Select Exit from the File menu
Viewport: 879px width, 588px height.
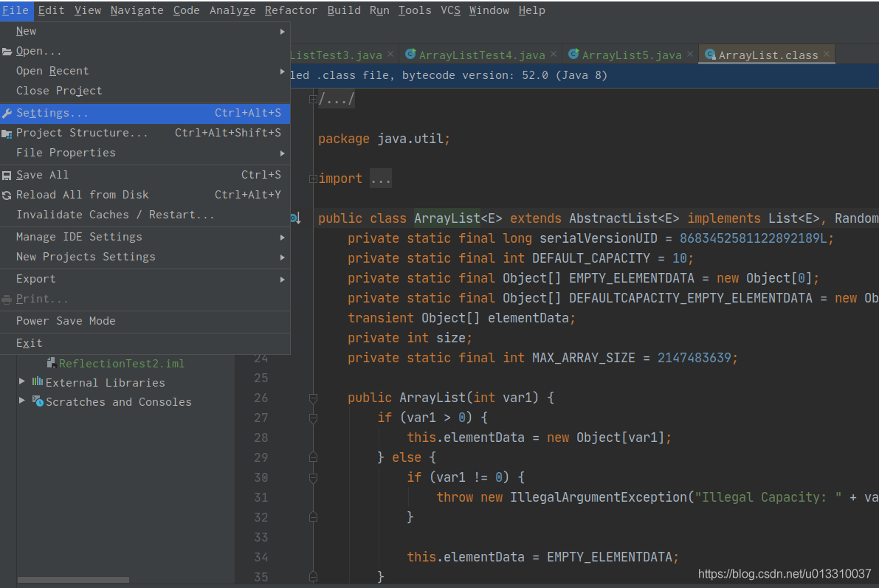point(29,342)
